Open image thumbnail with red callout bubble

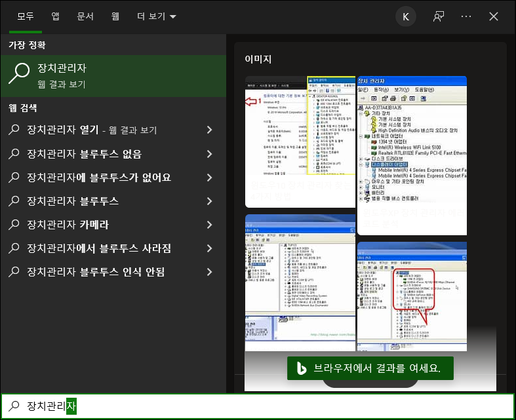coord(412,297)
